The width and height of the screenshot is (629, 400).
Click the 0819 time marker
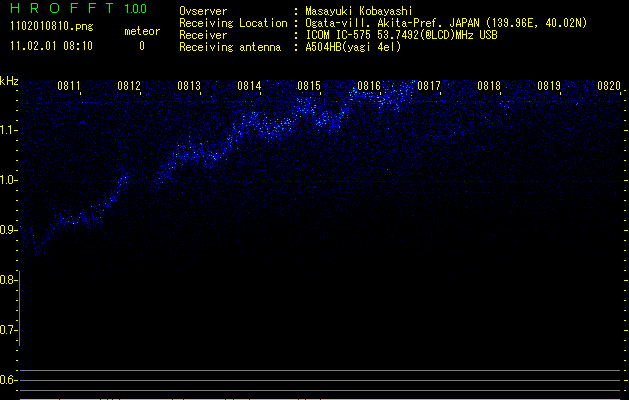tap(549, 86)
